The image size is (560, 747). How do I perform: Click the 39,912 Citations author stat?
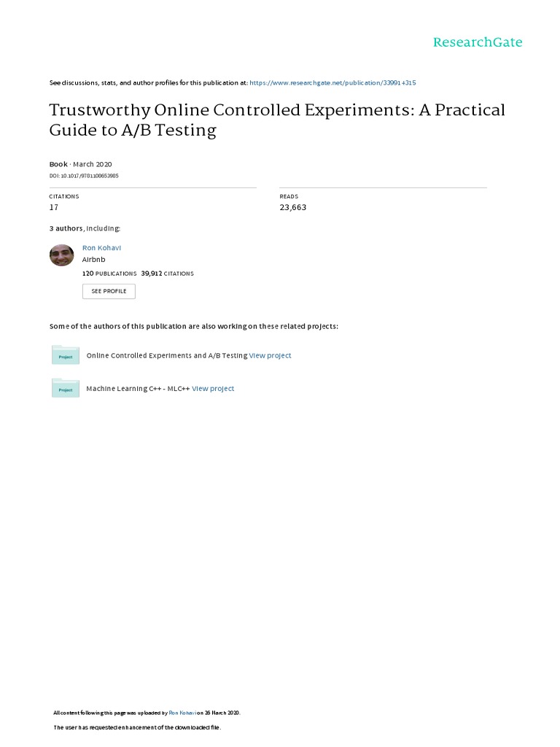click(167, 274)
